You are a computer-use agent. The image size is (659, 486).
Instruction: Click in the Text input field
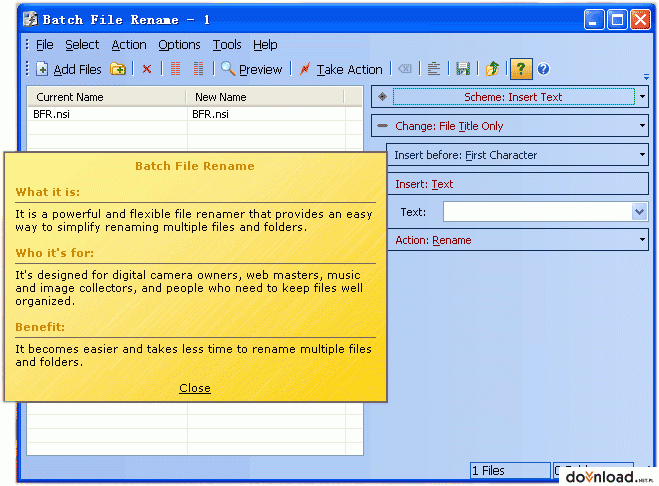coord(538,212)
